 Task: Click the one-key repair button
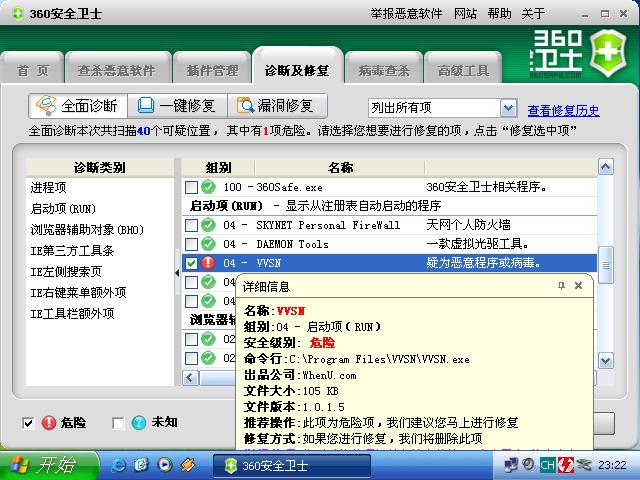point(178,106)
